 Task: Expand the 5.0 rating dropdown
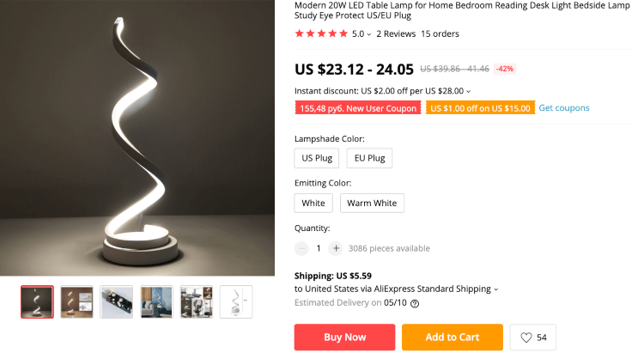[369, 34]
